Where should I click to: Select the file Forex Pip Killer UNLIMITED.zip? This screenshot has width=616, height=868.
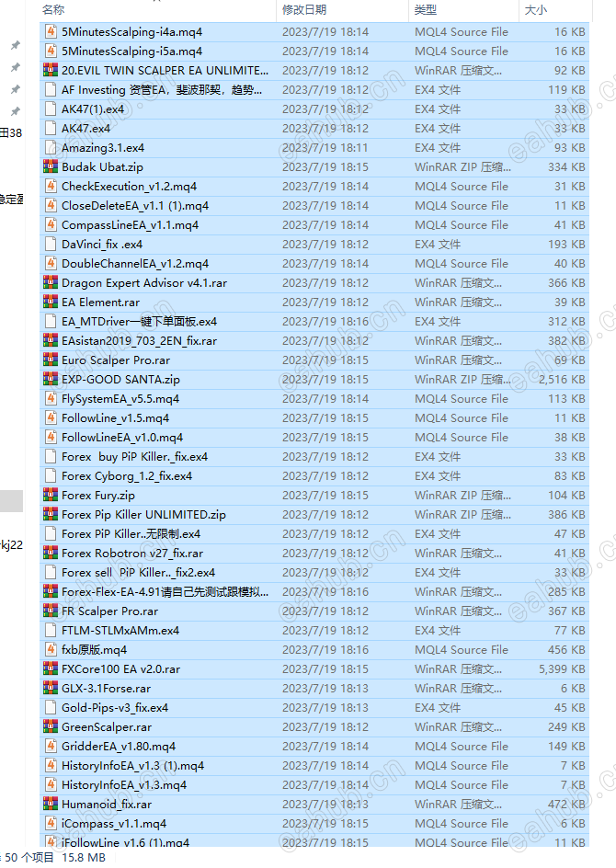[x=144, y=514]
